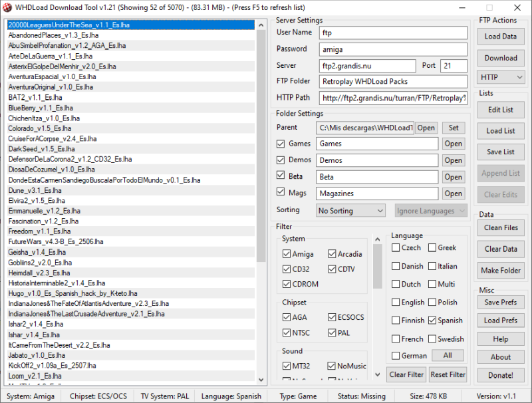Select Loom_v2.1_Es.lha in the list
This screenshot has height=403, width=532.
(131, 376)
